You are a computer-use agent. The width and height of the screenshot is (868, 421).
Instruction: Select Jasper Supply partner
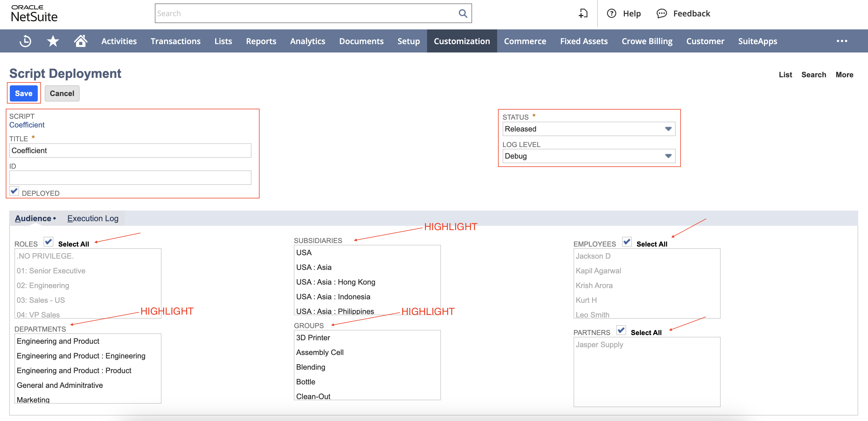(647, 345)
